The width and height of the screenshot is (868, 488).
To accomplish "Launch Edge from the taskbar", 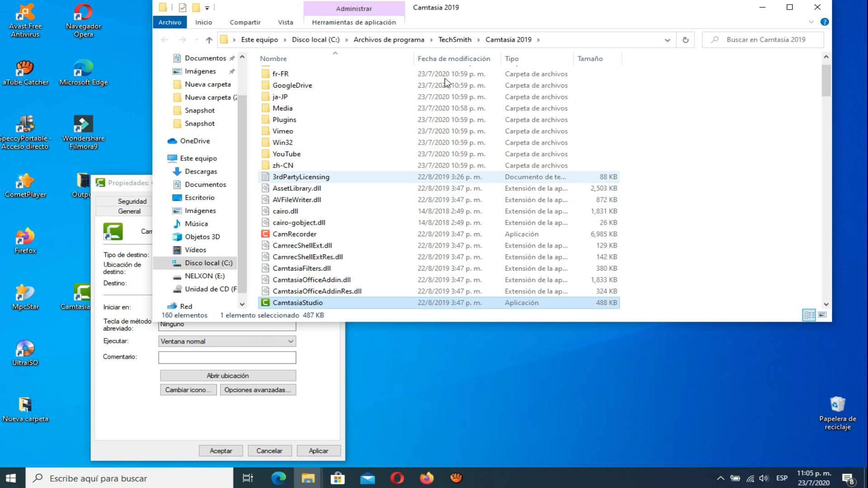I will pos(278,478).
